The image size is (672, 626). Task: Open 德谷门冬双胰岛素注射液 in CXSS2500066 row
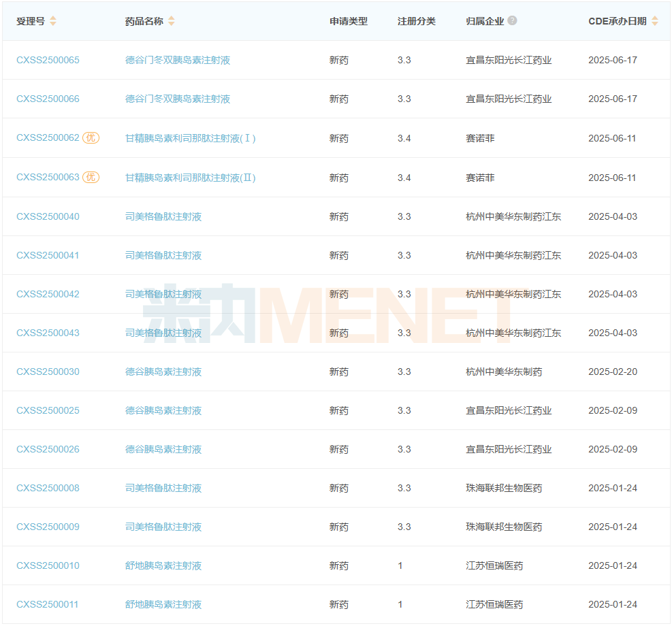pos(178,99)
